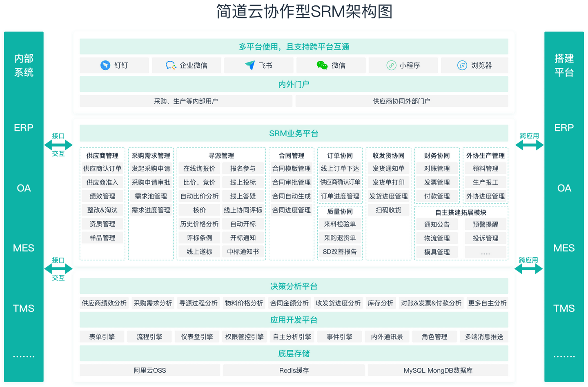588x387 pixels.
Task: Click 权限管控引擎 item
Action: click(x=245, y=337)
